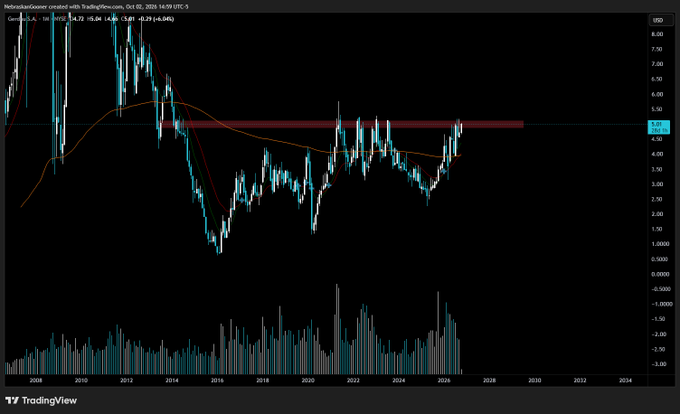The height and width of the screenshot is (414, 680).
Task: Click the 7.00 price axis label
Action: pyautogui.click(x=657, y=64)
